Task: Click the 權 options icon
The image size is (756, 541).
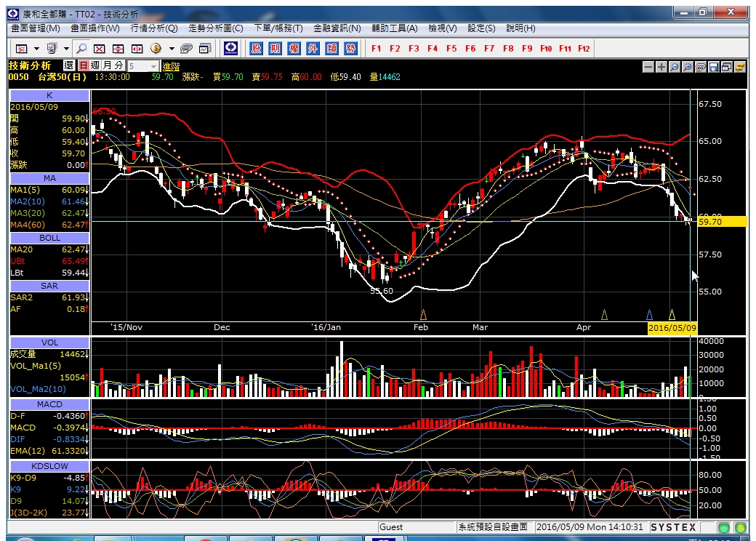Action: pyautogui.click(x=294, y=48)
